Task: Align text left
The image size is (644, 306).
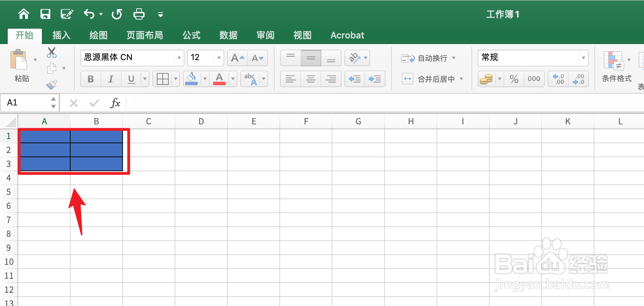Action: click(x=291, y=79)
